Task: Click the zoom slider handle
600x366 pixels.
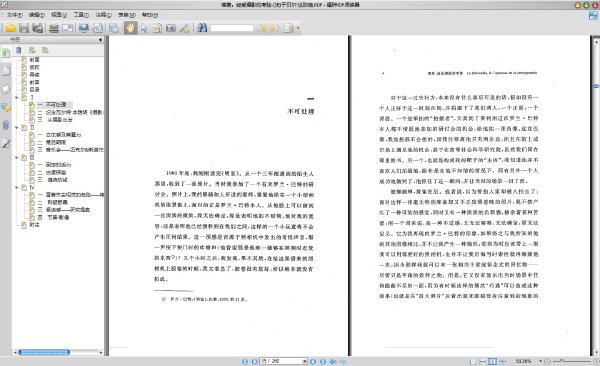Action: (562, 361)
